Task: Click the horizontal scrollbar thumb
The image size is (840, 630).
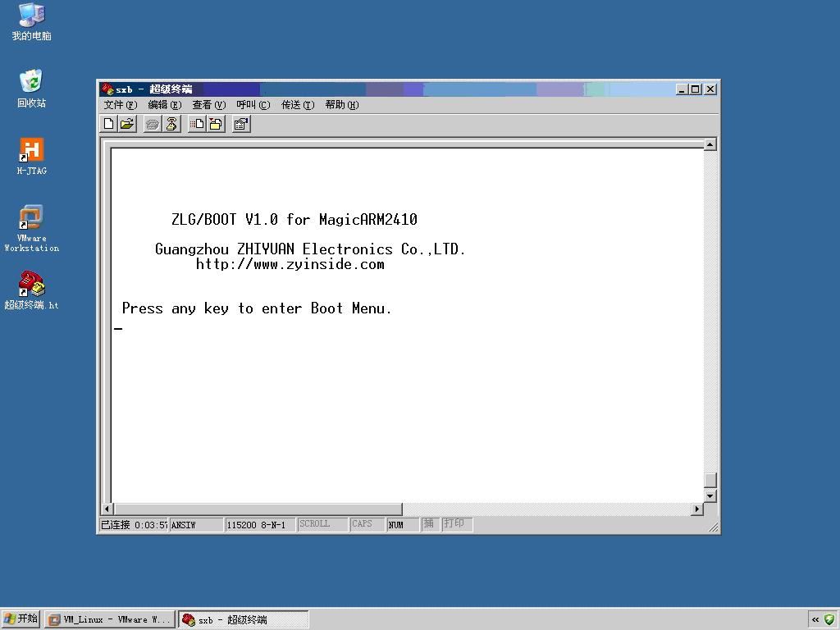Action: (258, 509)
